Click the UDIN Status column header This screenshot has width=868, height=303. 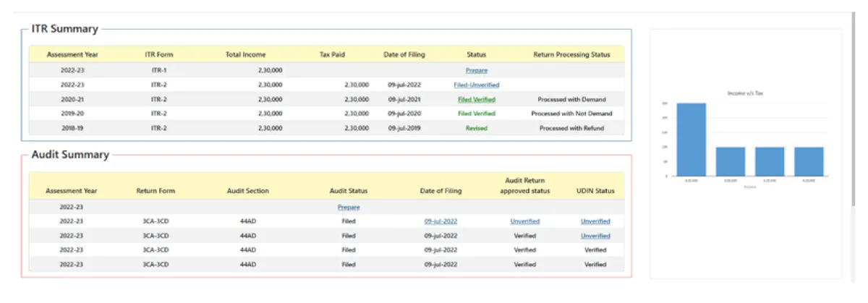click(595, 191)
